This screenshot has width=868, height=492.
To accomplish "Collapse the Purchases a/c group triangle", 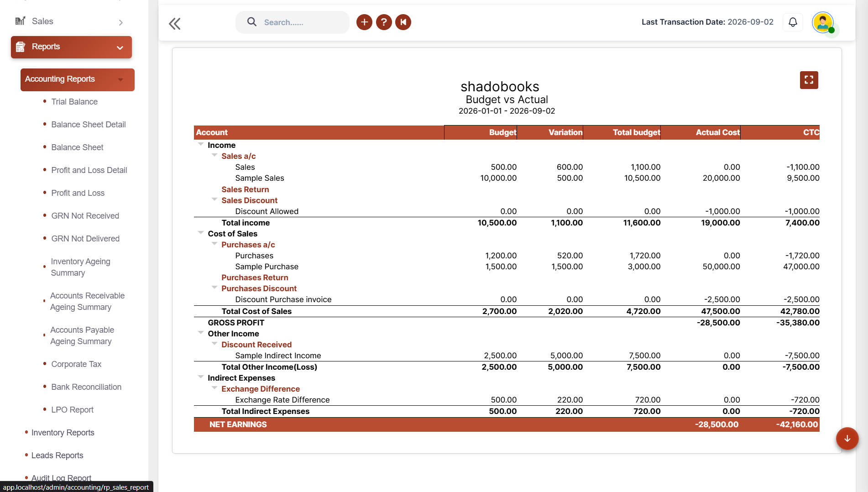I will point(214,244).
